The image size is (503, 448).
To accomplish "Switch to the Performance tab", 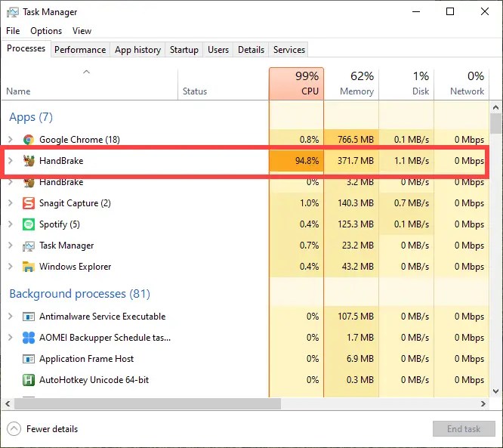I will (x=80, y=50).
